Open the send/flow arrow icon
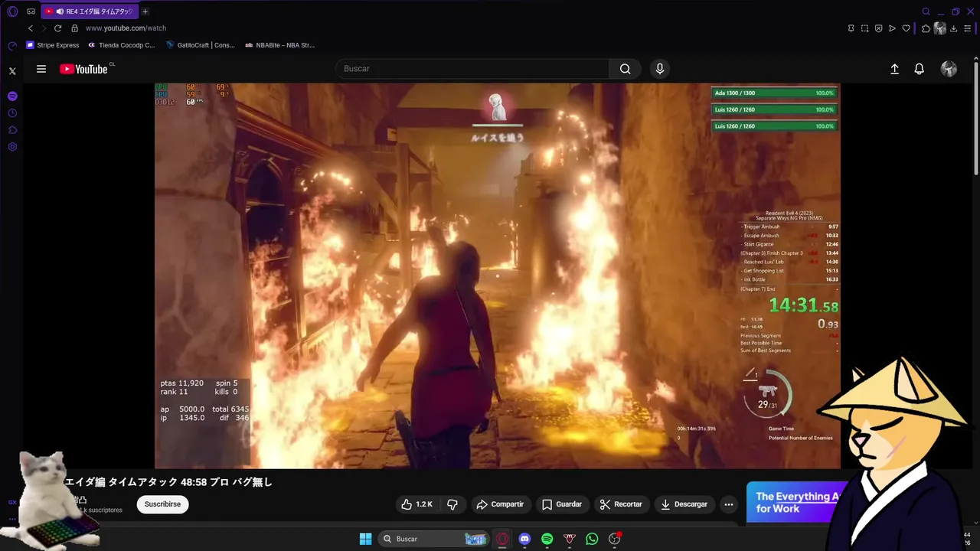The height and width of the screenshot is (551, 980). [x=892, y=28]
